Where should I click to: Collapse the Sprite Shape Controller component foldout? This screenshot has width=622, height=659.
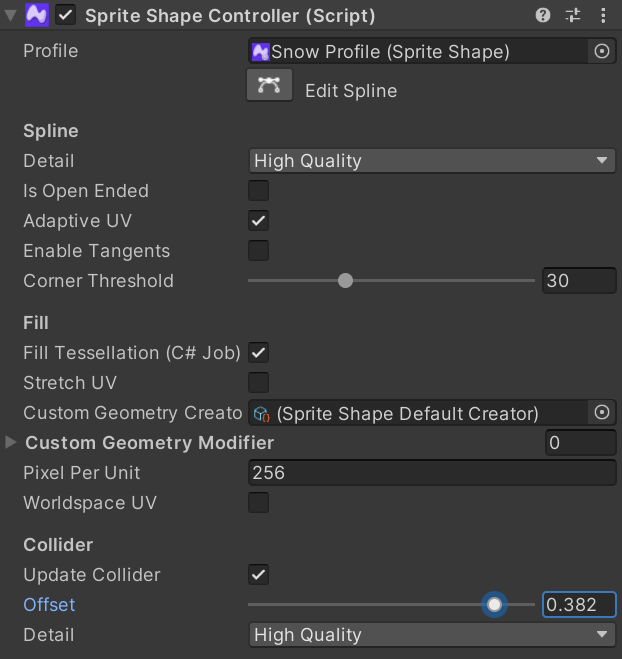click(11, 15)
